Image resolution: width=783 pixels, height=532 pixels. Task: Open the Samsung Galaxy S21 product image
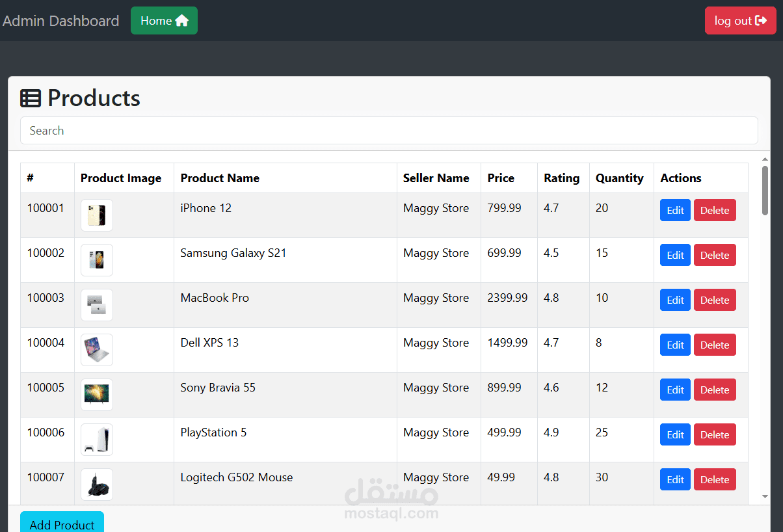point(97,260)
